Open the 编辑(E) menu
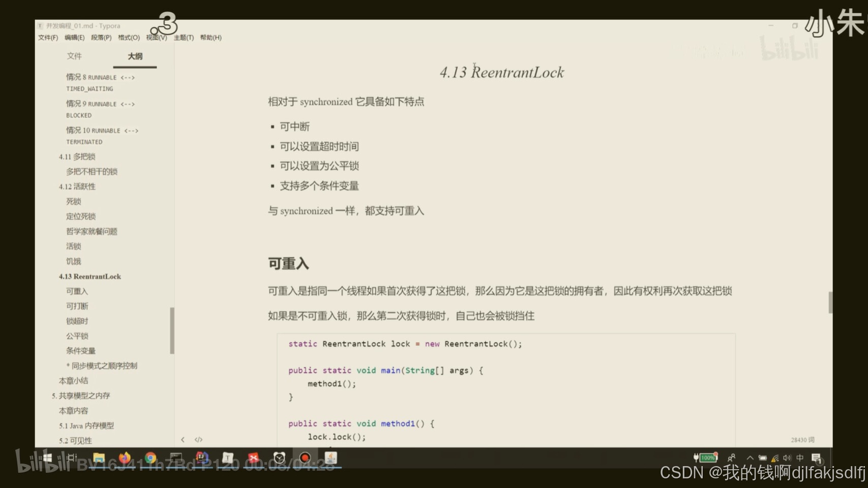Image resolution: width=868 pixels, height=488 pixels. 74,38
